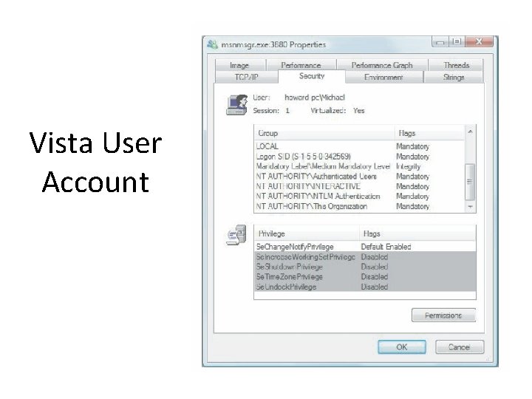Select the Threads tab
Image resolution: width=532 pixels, height=399 pixels.
(x=456, y=65)
